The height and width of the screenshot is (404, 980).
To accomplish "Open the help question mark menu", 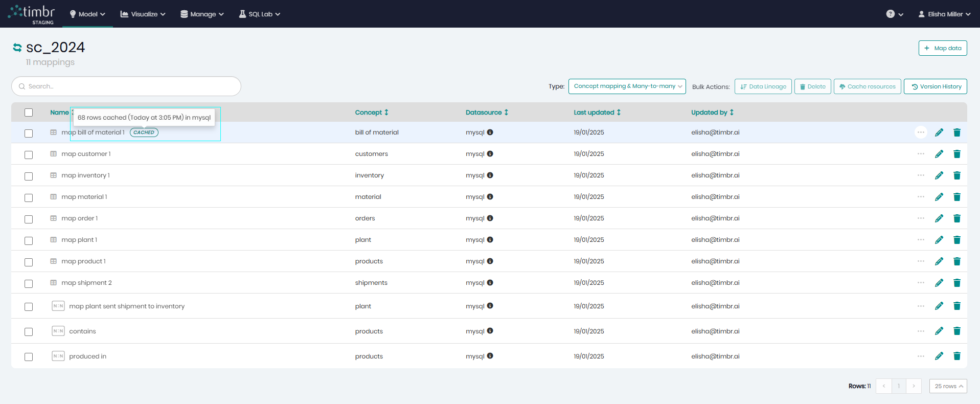I will pyautogui.click(x=894, y=14).
